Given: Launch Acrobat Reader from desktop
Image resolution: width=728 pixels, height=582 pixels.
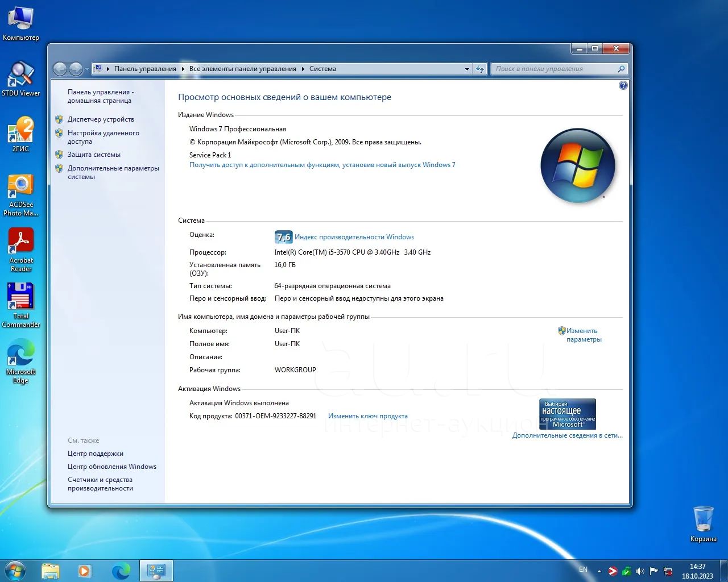Looking at the screenshot, I should 20,250.
